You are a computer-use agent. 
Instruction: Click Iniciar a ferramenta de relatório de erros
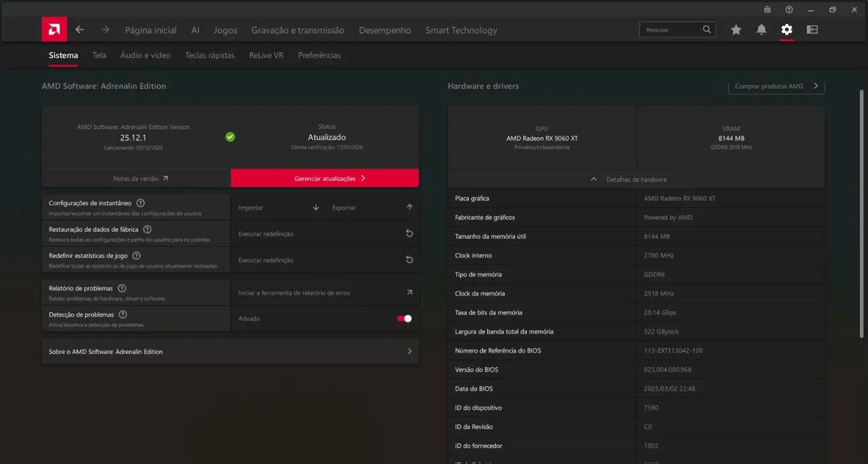pos(325,292)
